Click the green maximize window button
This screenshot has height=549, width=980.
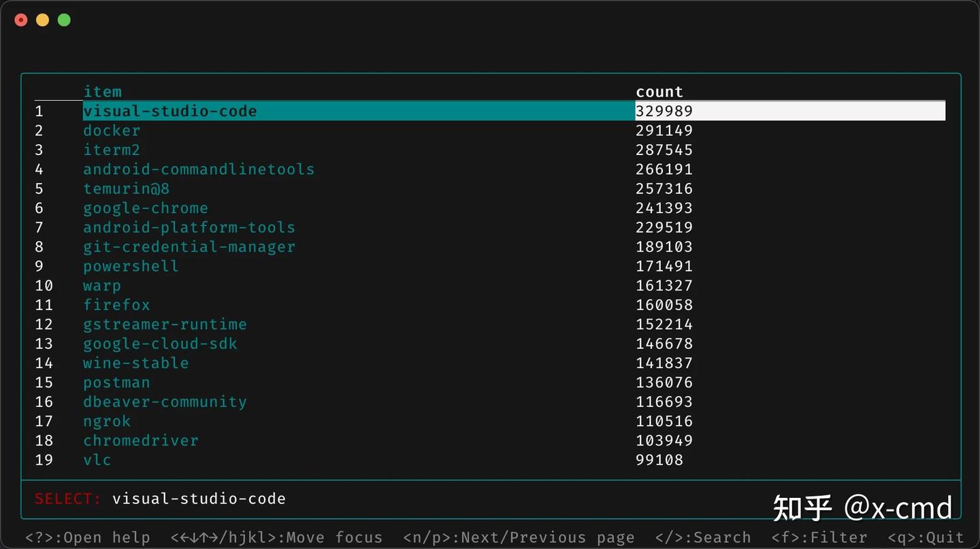click(64, 20)
